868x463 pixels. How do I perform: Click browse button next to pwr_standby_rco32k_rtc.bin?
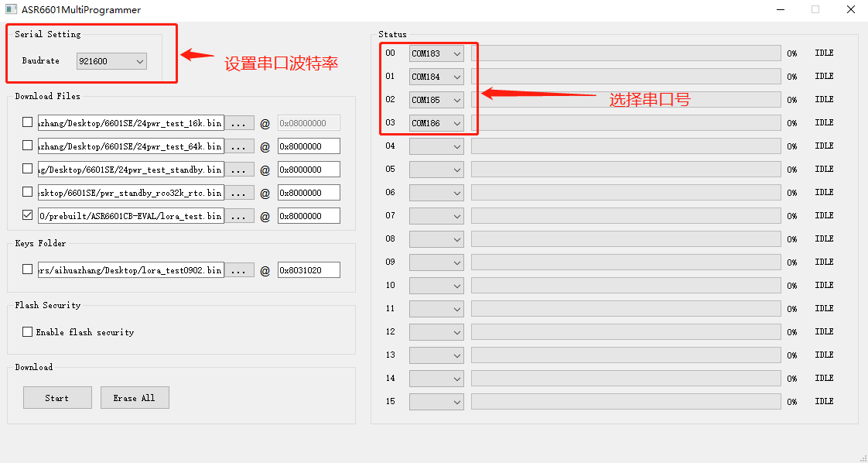238,193
